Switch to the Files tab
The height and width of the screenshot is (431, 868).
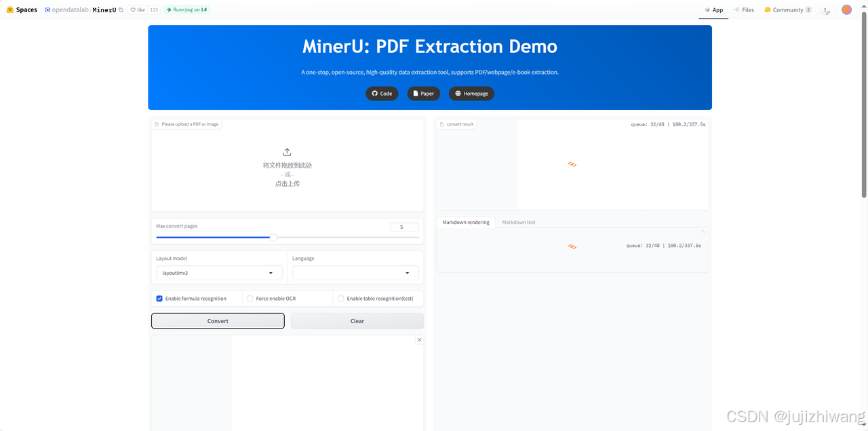click(x=744, y=10)
